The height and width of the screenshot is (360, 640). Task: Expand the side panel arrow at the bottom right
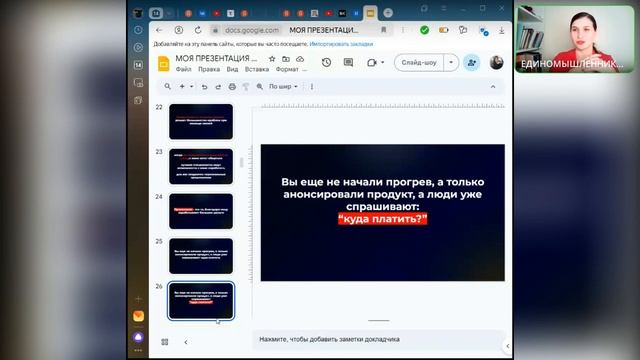coord(507,346)
